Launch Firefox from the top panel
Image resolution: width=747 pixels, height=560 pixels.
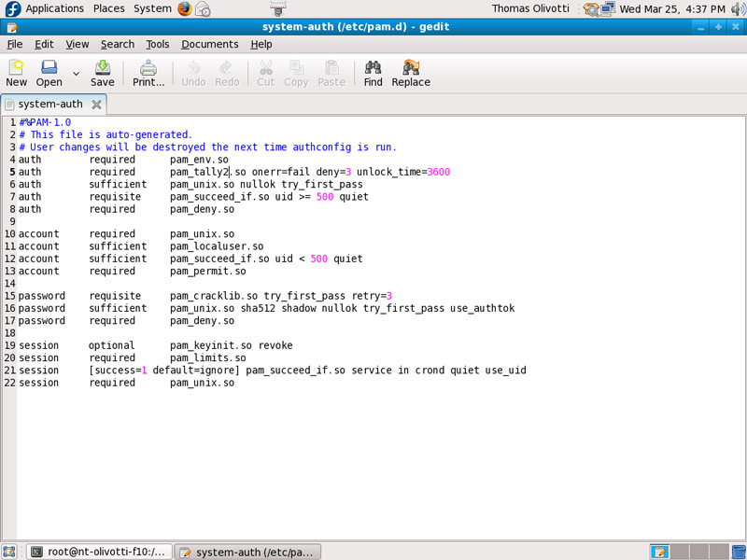pyautogui.click(x=184, y=8)
